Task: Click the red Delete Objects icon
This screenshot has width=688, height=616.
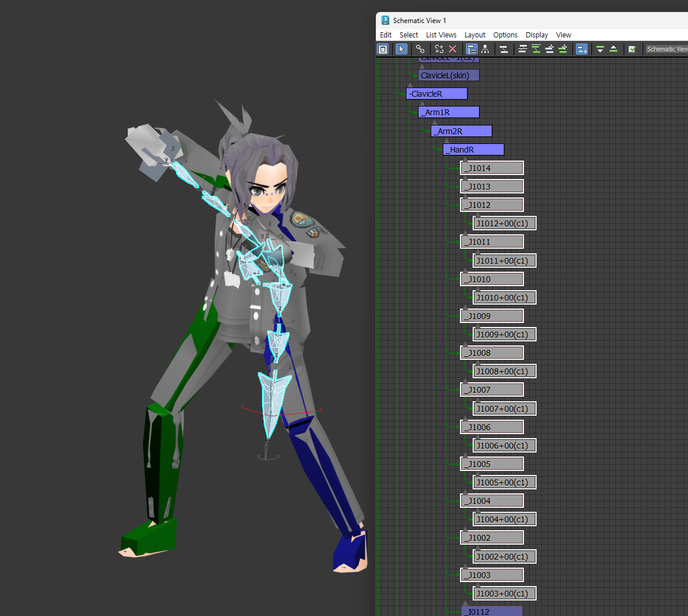Action: [453, 50]
